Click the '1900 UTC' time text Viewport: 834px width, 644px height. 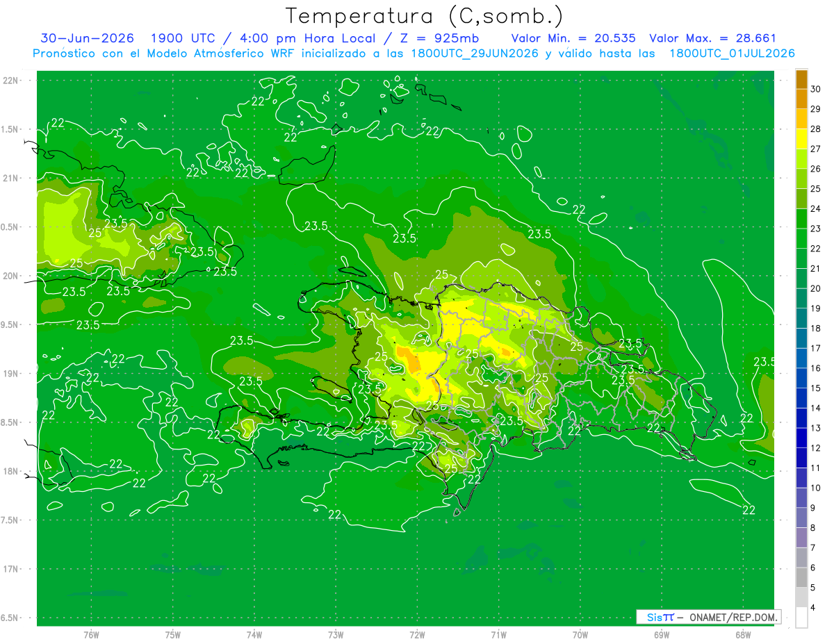click(182, 38)
